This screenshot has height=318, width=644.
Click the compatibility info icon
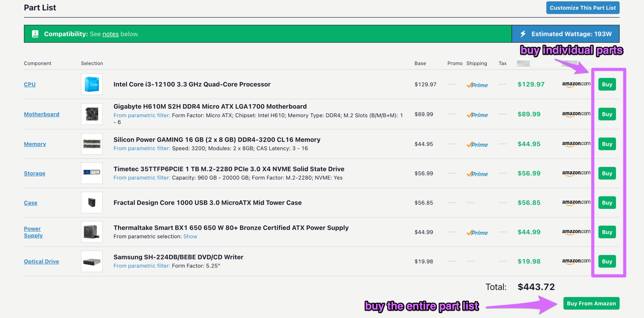tap(35, 34)
